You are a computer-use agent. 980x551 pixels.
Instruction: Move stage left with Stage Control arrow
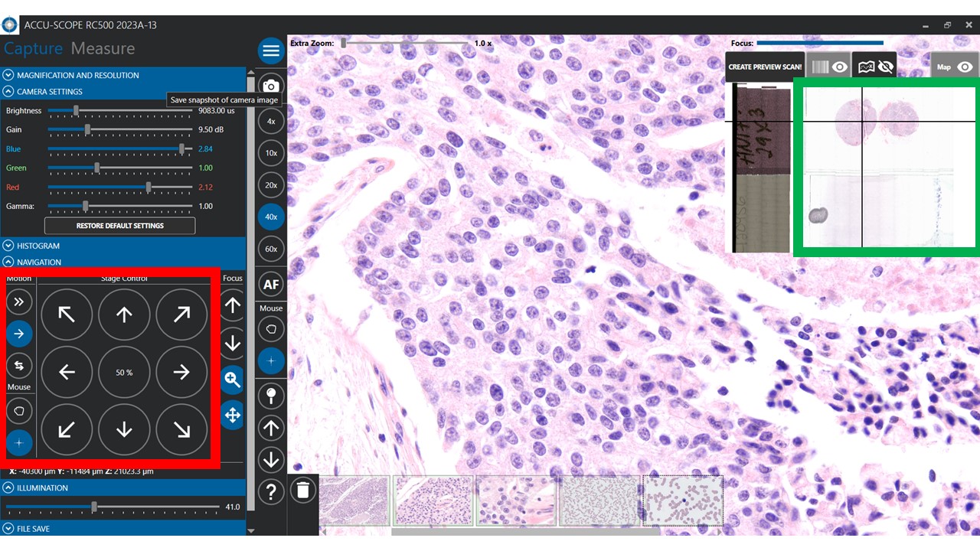click(67, 372)
